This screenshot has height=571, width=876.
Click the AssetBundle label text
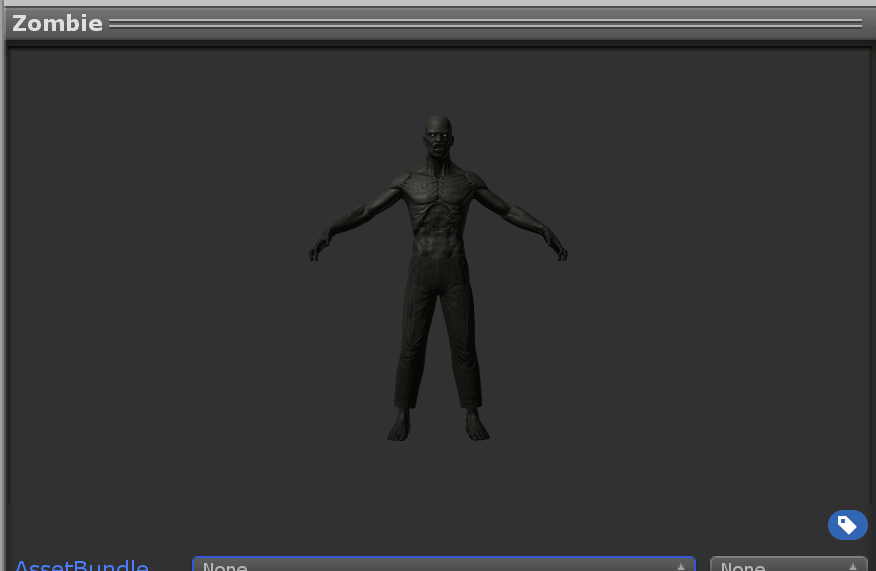(x=81, y=566)
